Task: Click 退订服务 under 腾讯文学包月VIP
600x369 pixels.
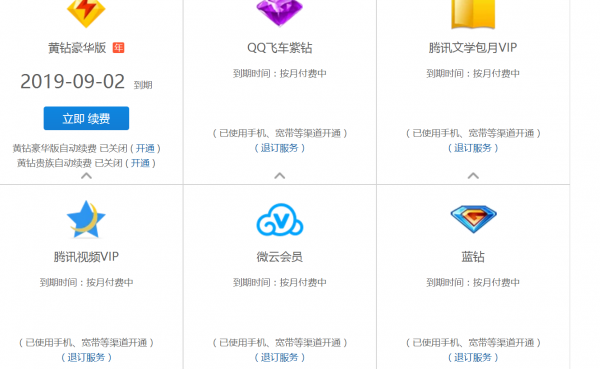Action: [473, 148]
